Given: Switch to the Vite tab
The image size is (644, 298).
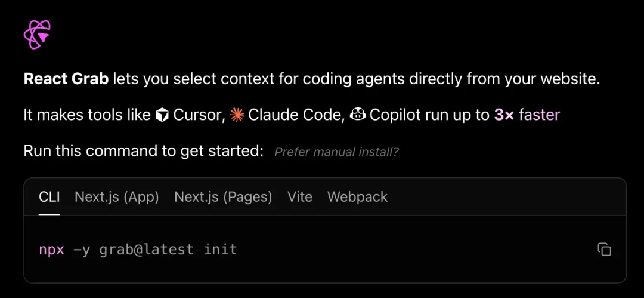Looking at the screenshot, I should point(300,197).
